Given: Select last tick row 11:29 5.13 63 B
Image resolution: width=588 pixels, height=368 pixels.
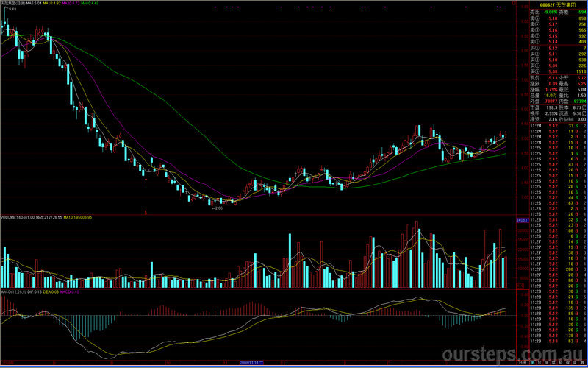Looking at the screenshot, I should (558, 341).
